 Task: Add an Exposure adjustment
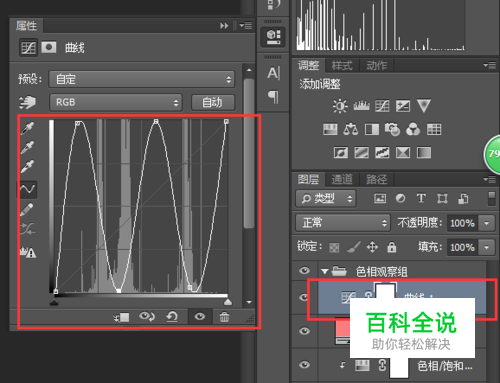pyautogui.click(x=403, y=106)
